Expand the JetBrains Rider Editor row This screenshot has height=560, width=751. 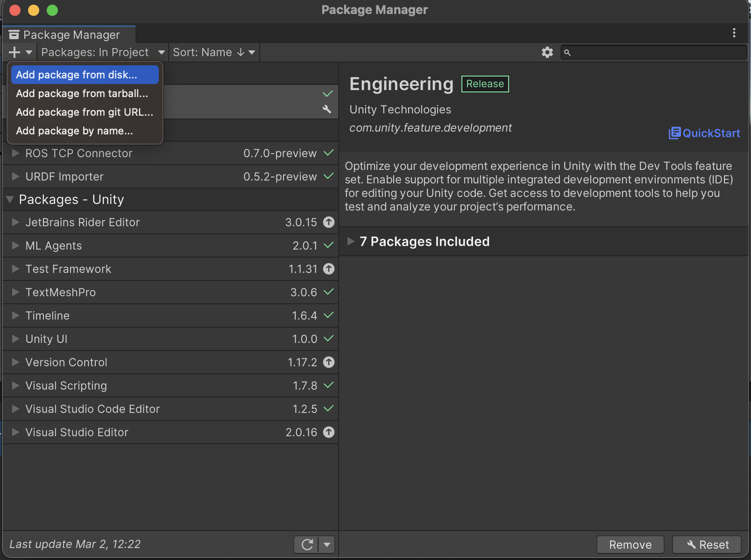(15, 222)
